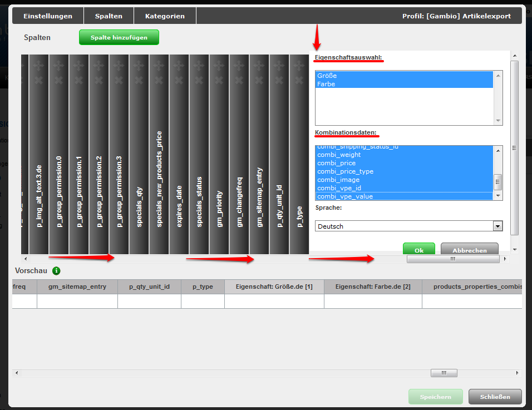Click the move icon on p_group_permission.0 column
This screenshot has width=532, height=410.
click(x=59, y=66)
